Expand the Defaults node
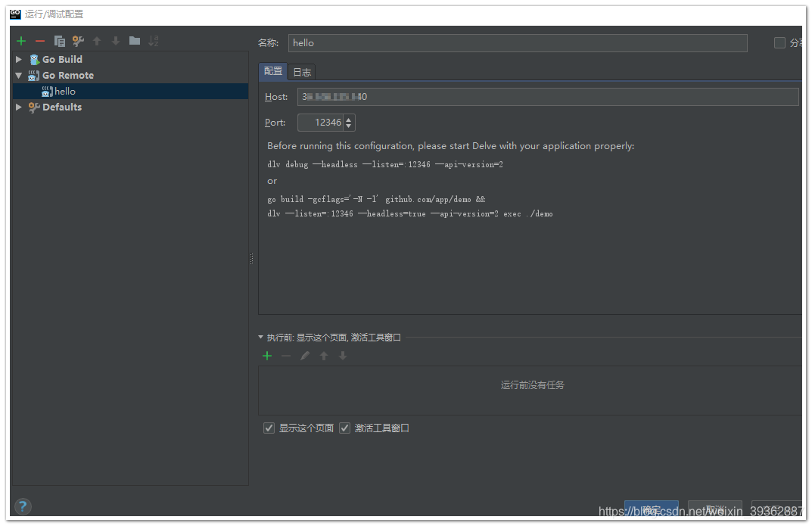Viewport: 812px width, 526px height. point(18,107)
